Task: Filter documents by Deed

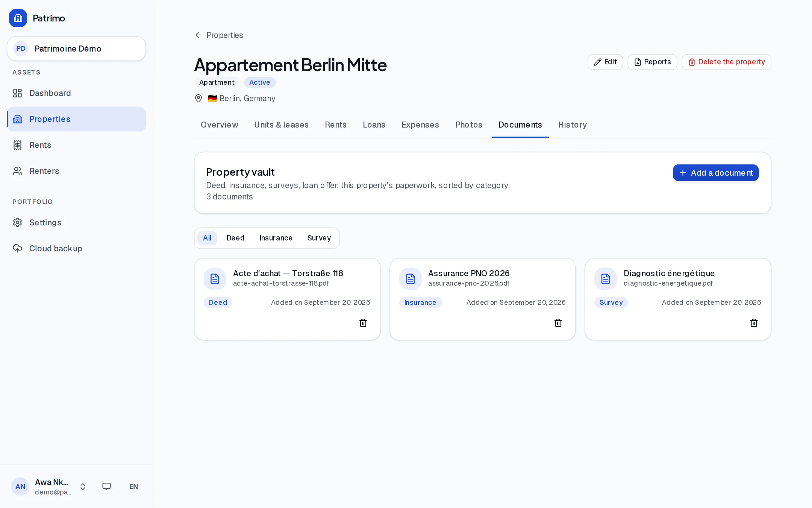Action: pos(235,238)
